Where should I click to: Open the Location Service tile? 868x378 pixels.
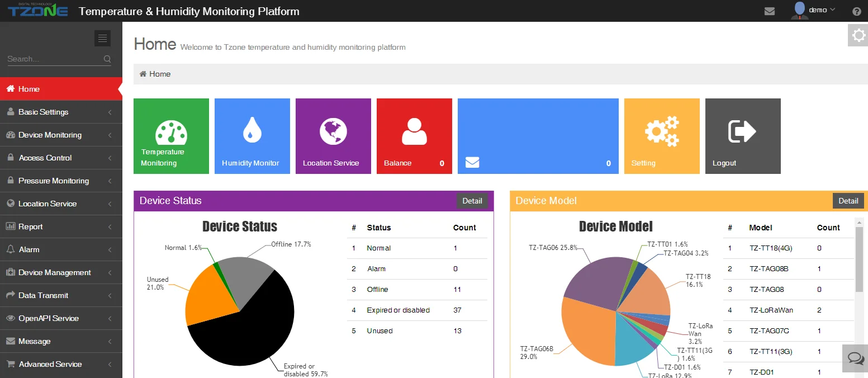(333, 136)
